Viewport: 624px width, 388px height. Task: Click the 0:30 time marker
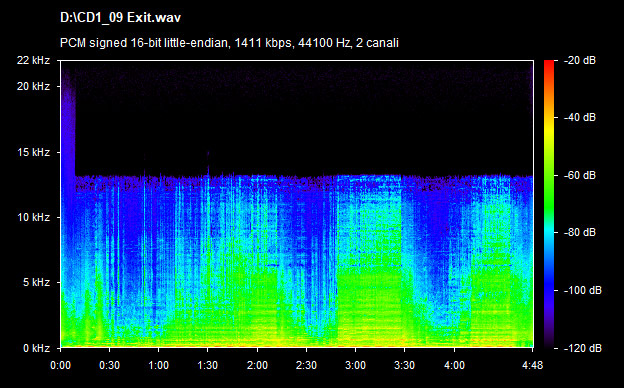pos(109,365)
